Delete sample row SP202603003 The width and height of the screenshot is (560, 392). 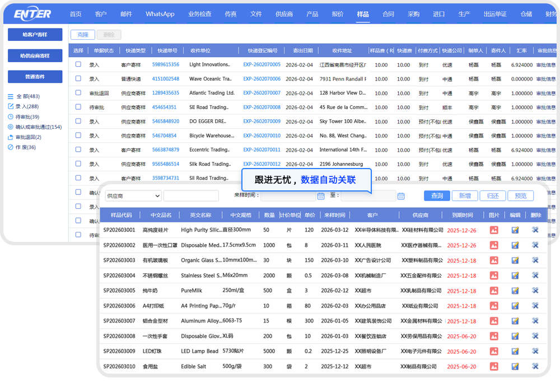tap(535, 260)
